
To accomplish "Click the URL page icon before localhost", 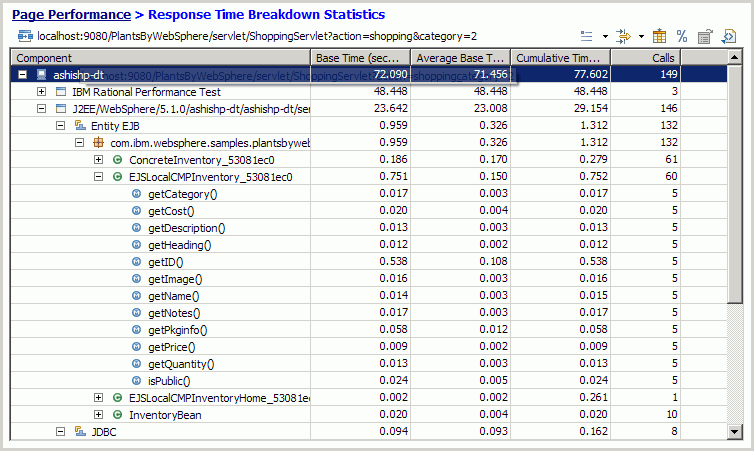I will point(25,36).
